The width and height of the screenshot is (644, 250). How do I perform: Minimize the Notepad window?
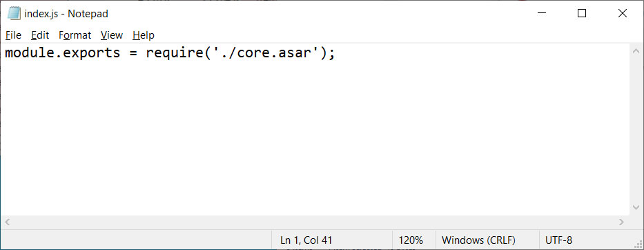542,14
